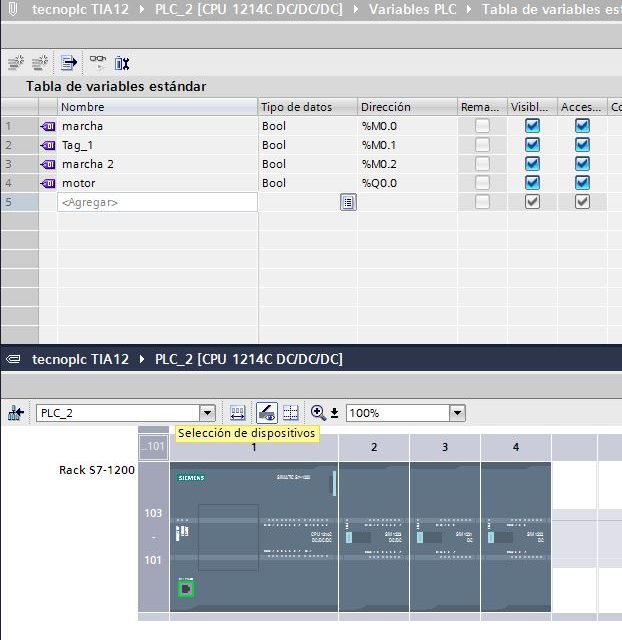This screenshot has height=640, width=622.
Task: Click the zoom magnifier icon
Action: [x=318, y=413]
